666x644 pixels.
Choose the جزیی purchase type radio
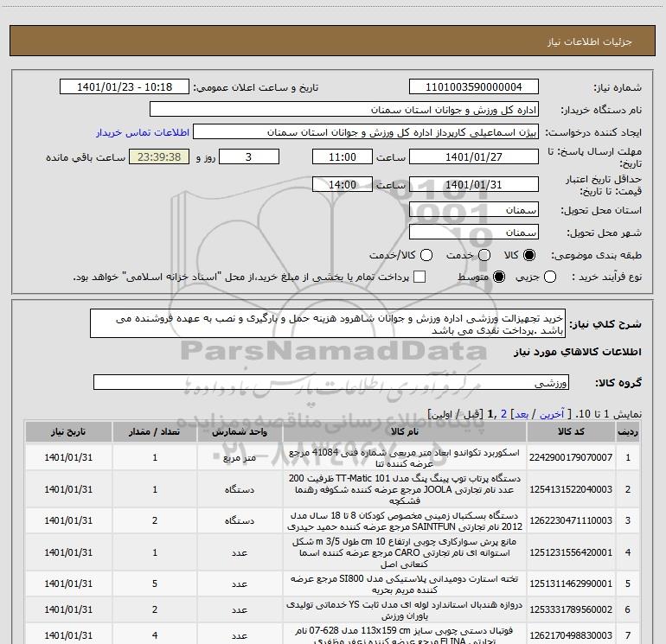550,277
